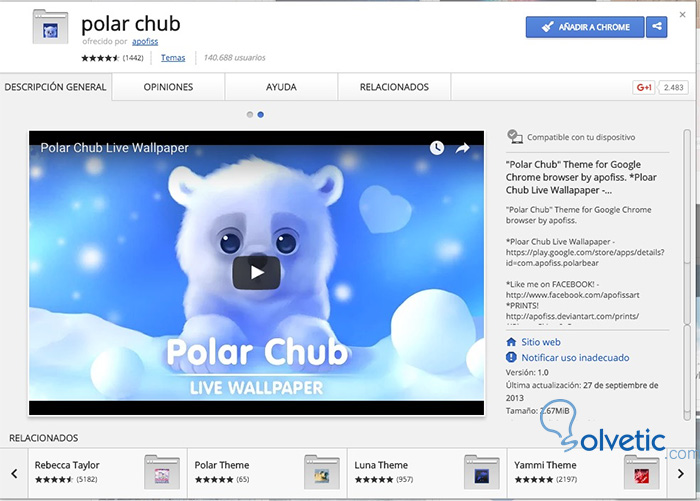
Task: Switch to the Opiniones tab
Action: [x=168, y=87]
